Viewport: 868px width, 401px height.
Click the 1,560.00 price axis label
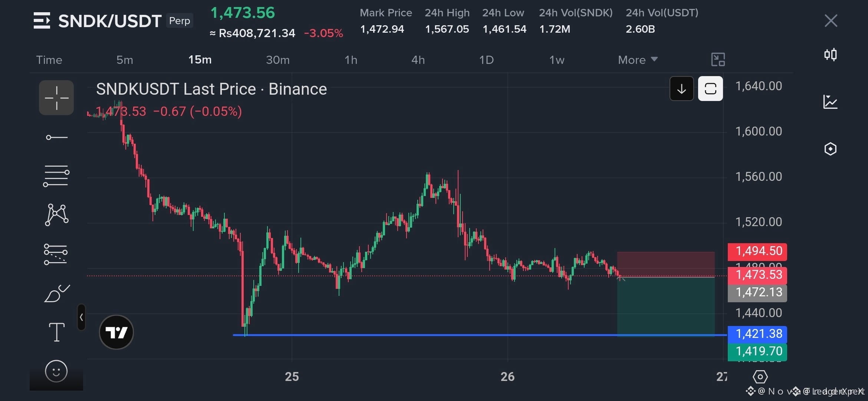(759, 177)
